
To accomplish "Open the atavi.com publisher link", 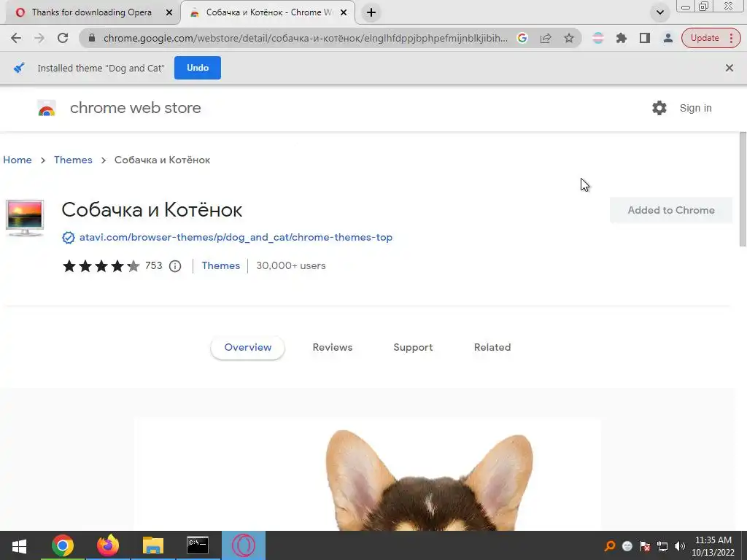I will pos(236,237).
